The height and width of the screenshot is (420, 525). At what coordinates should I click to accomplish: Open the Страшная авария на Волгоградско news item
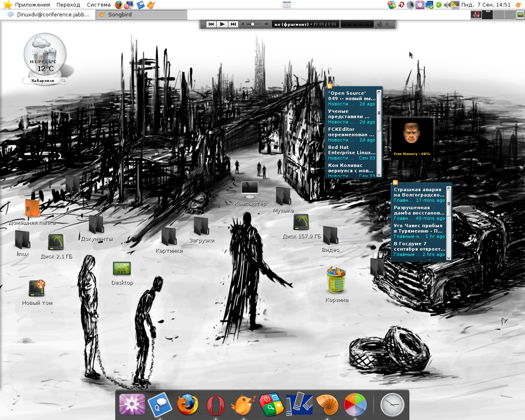(x=419, y=195)
